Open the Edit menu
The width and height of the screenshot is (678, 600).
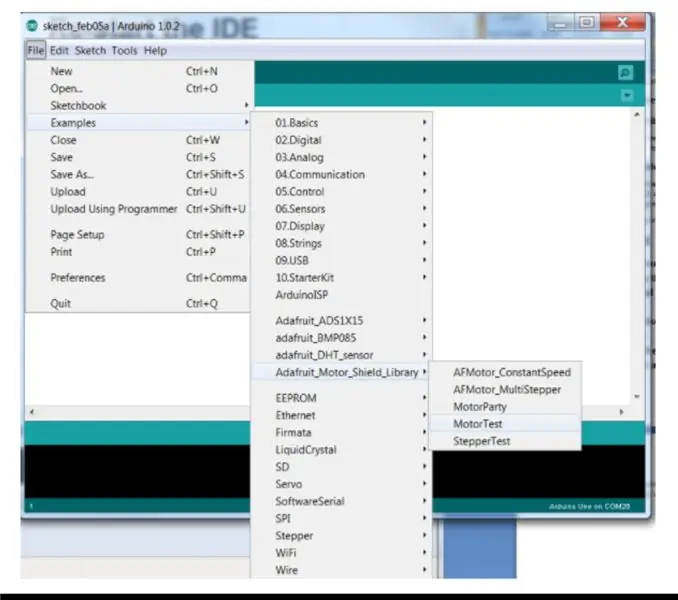point(59,51)
